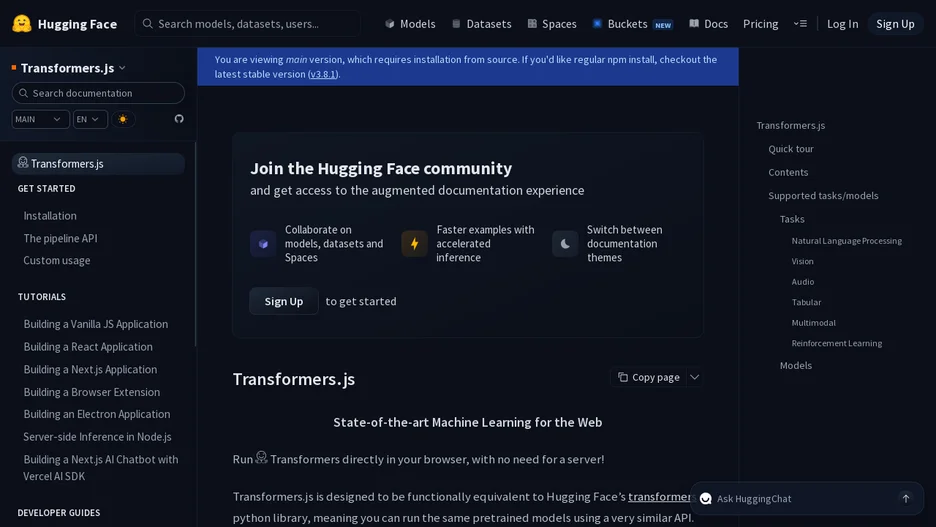
Task: Click the lightning bolt accelerated inference icon
Action: coord(414,244)
